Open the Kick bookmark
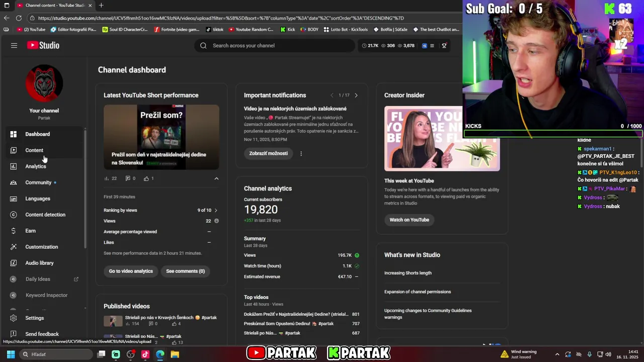This screenshot has height=362, width=644. [x=288, y=30]
